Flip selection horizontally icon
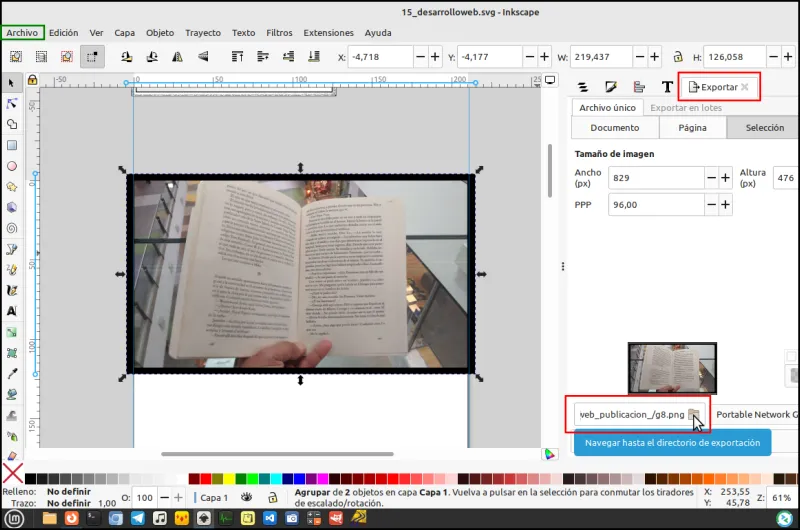 click(177, 57)
